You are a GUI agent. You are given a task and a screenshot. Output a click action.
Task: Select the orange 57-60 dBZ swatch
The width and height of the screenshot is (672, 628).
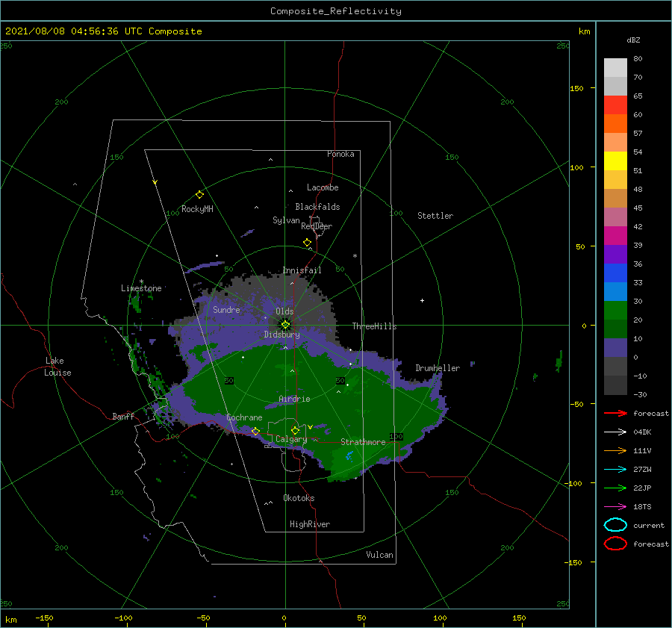tap(615, 123)
